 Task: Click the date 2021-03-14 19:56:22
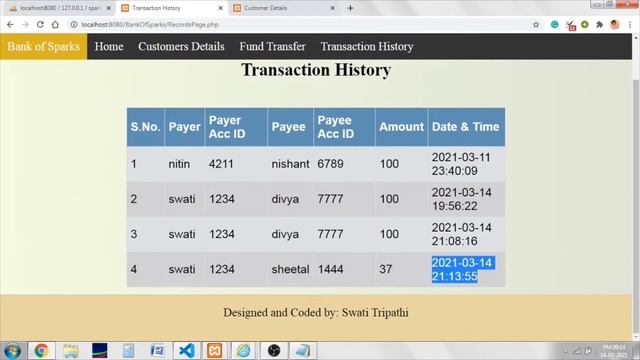462,199
